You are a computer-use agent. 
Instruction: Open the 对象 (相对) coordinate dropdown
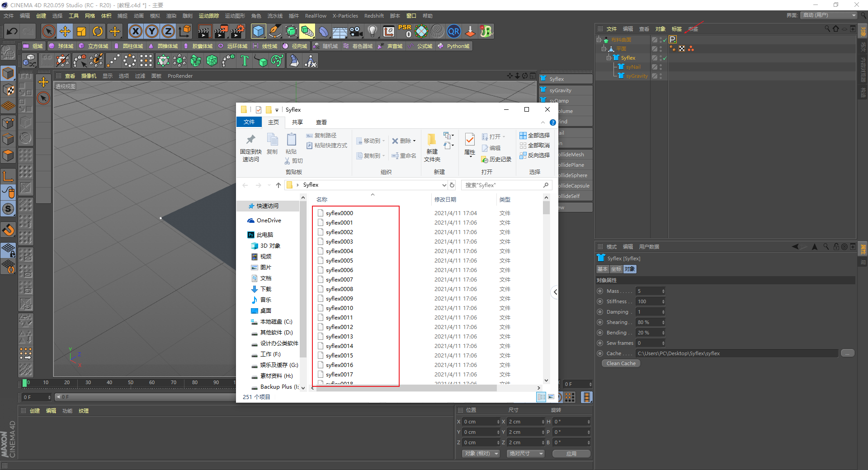pyautogui.click(x=481, y=453)
